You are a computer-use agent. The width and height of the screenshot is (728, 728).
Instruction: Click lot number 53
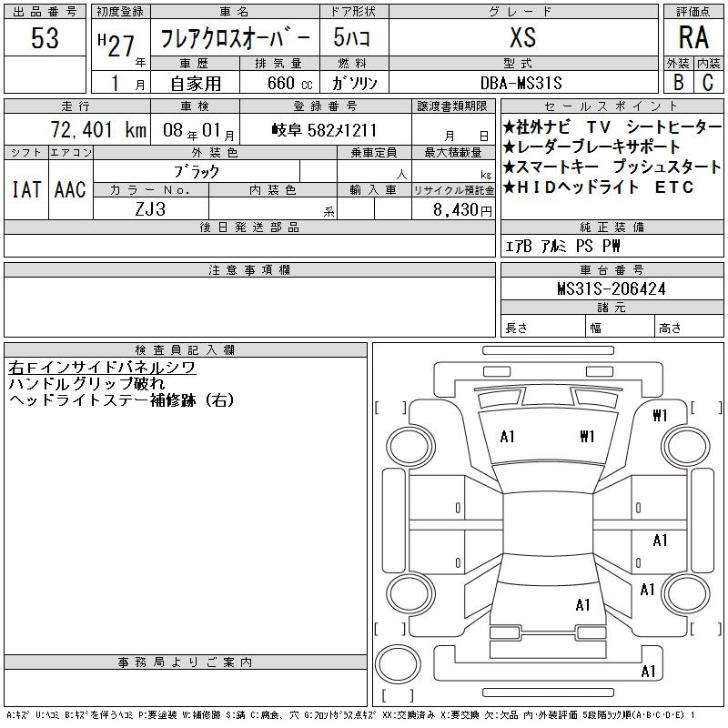(45, 38)
